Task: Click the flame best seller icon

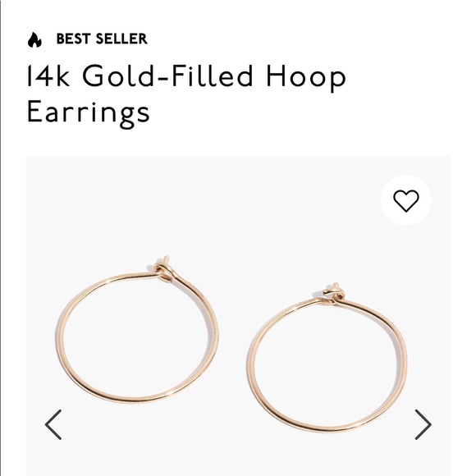Action: pos(34,40)
